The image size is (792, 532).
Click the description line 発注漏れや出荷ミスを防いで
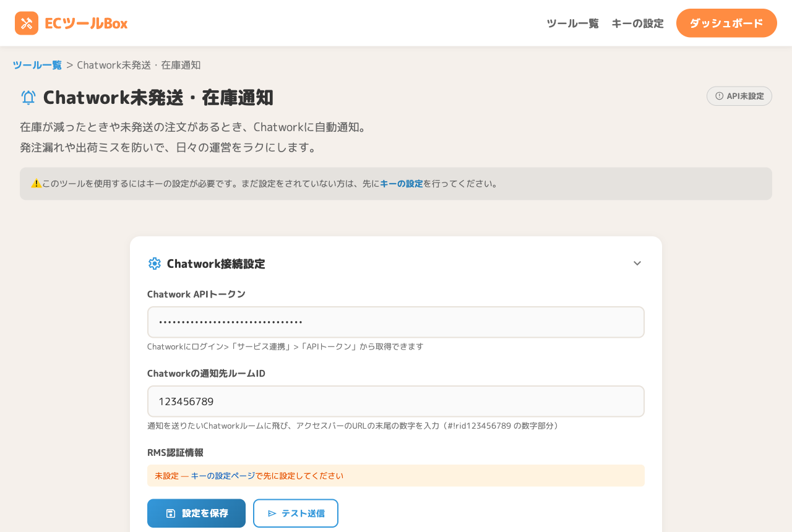coord(168,148)
